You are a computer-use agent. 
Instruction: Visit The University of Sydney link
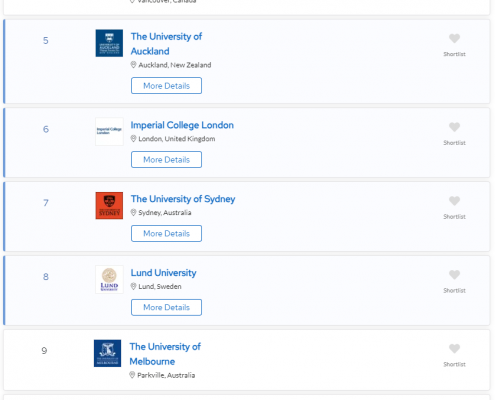click(x=183, y=199)
